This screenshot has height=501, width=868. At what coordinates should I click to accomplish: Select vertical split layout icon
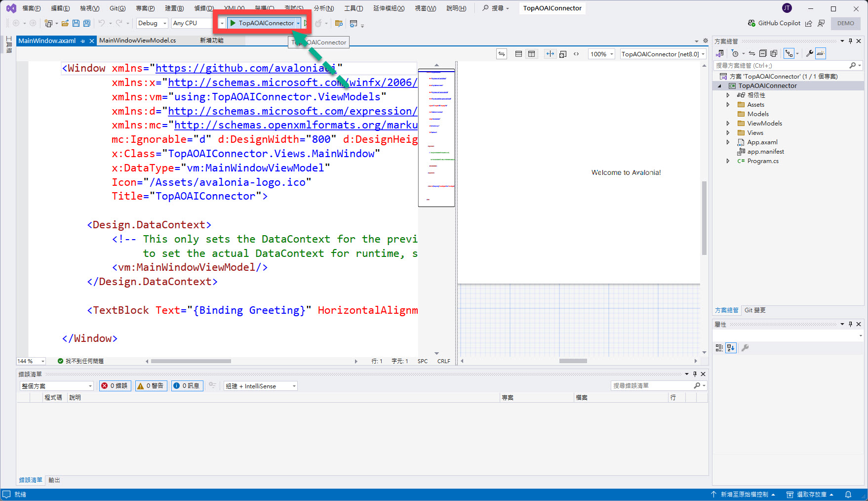coord(531,54)
